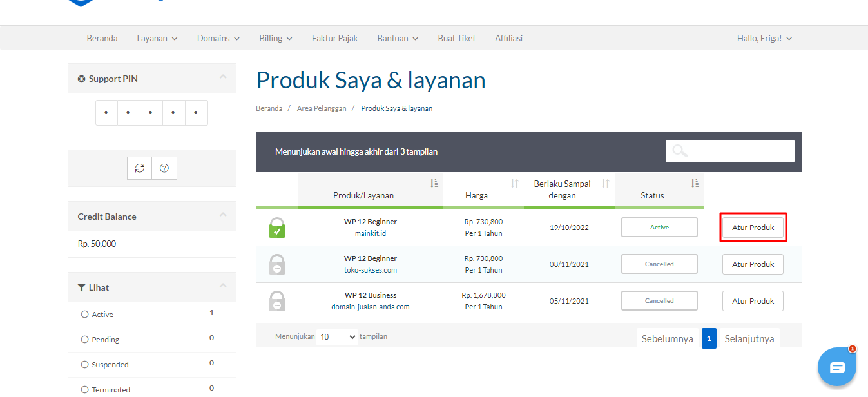Click the Support PIN refresh icon
868x397 pixels.
tap(139, 168)
